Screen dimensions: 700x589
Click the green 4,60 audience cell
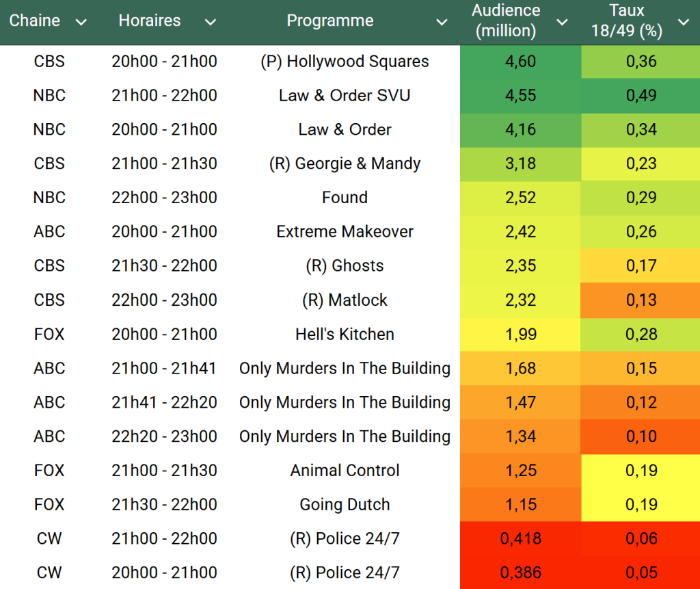pyautogui.click(x=520, y=62)
